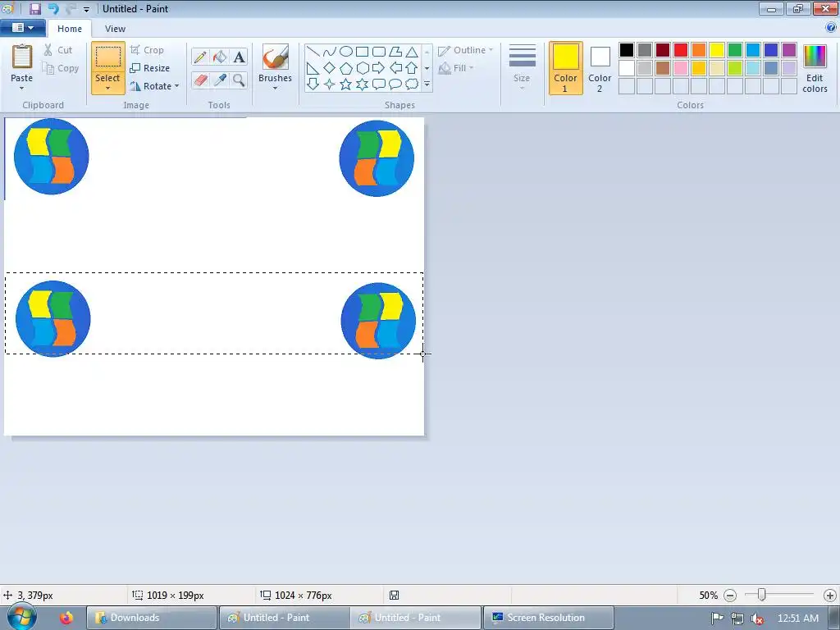Viewport: 840px width, 630px height.
Task: Select the Pencil tool
Action: (x=200, y=57)
